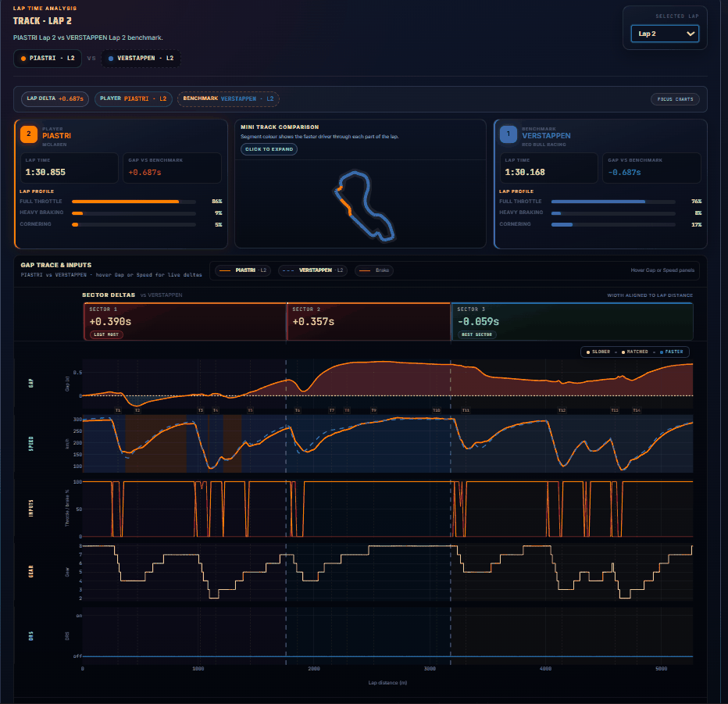Click the Track - Lap 2 page title

coord(42,21)
